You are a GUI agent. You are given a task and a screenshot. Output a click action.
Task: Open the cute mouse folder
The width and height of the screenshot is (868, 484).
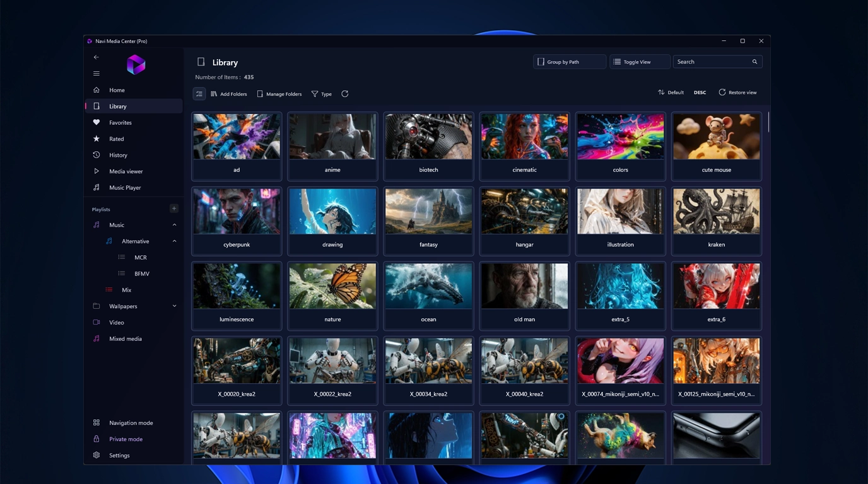pyautogui.click(x=717, y=146)
